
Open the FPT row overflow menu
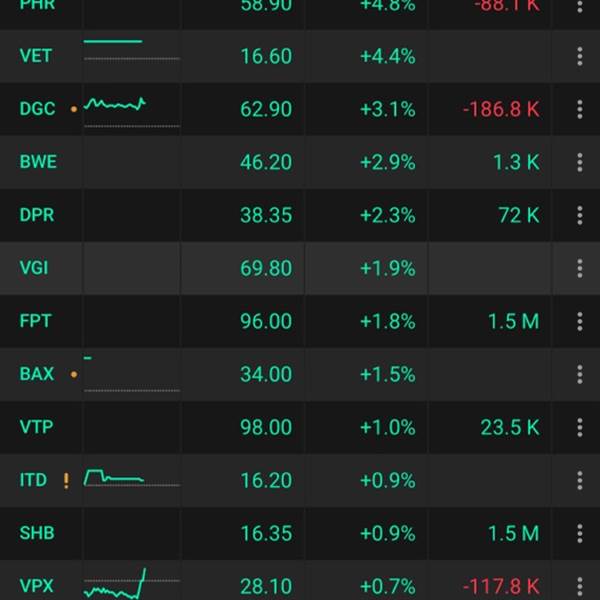[580, 321]
